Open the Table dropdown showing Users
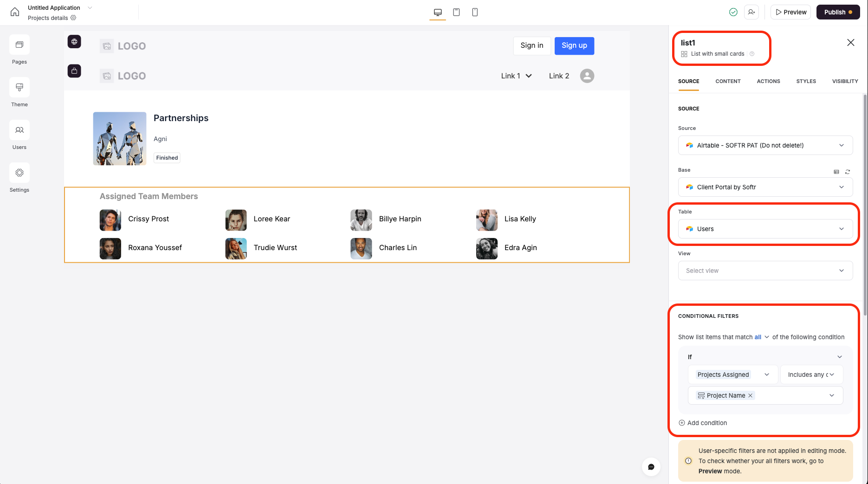 [x=765, y=229]
